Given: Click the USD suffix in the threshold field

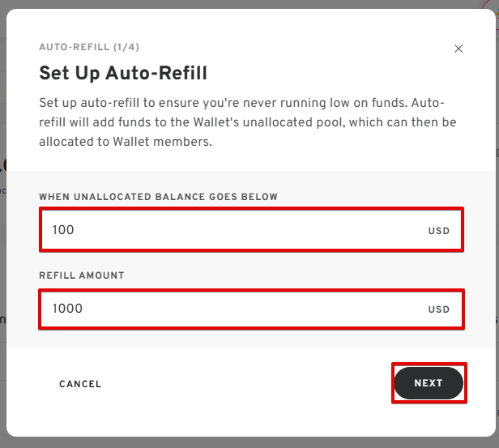Looking at the screenshot, I should point(439,231).
